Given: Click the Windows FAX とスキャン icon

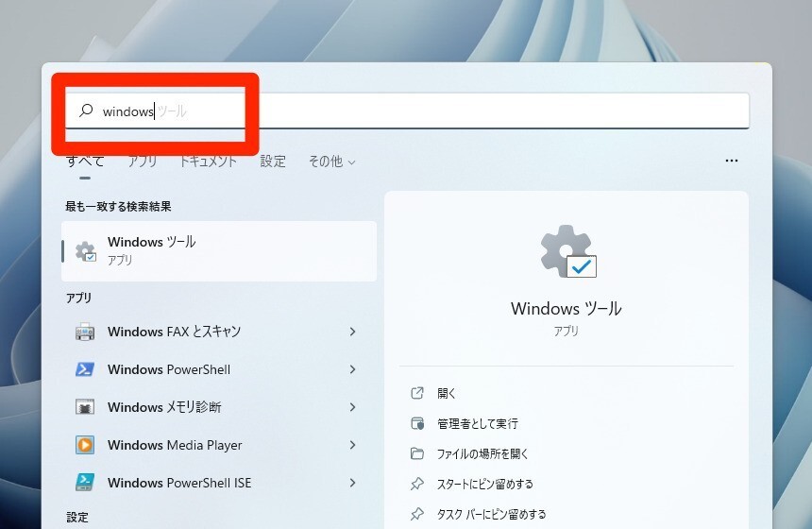Looking at the screenshot, I should pyautogui.click(x=85, y=331).
